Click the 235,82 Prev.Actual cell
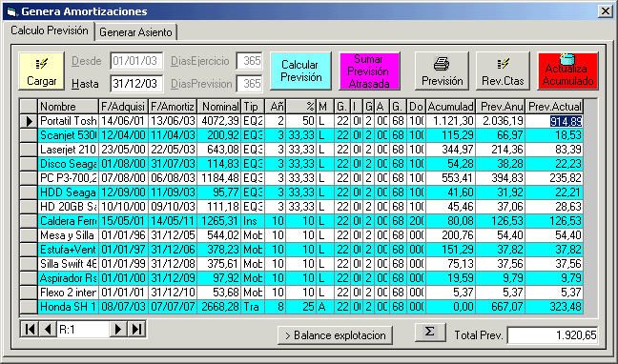Image resolution: width=618 pixels, height=364 pixels. [554, 178]
